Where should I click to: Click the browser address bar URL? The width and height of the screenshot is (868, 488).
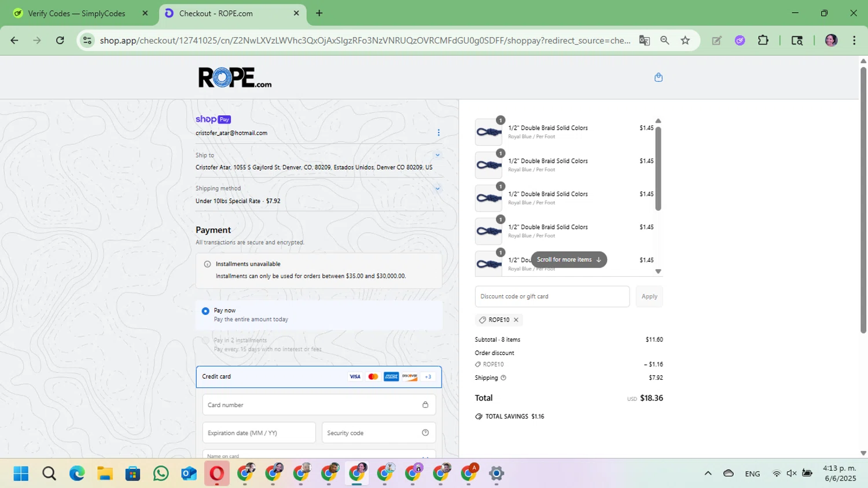click(365, 41)
